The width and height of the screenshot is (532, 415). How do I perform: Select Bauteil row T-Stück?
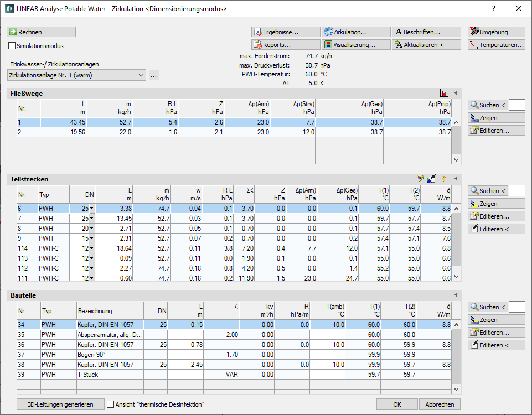pyautogui.click(x=234, y=375)
